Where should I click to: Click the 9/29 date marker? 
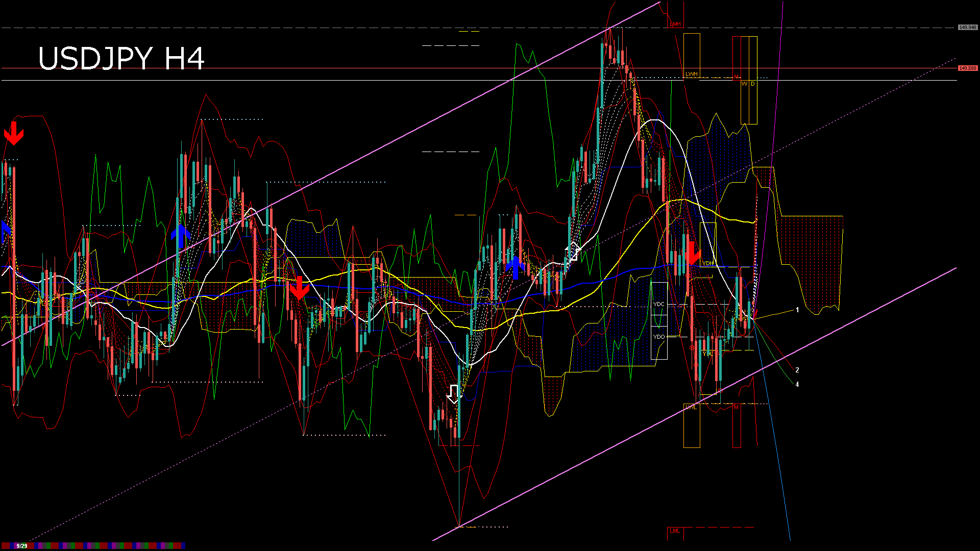pyautogui.click(x=22, y=546)
